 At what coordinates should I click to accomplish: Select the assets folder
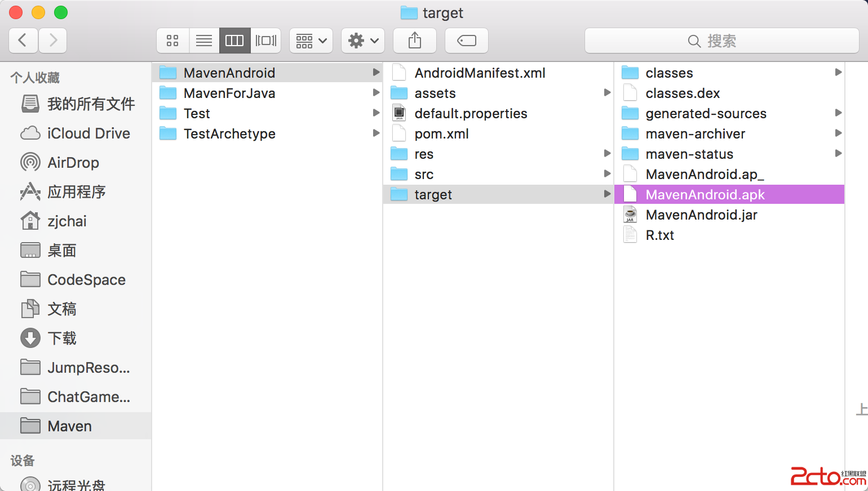tap(498, 93)
